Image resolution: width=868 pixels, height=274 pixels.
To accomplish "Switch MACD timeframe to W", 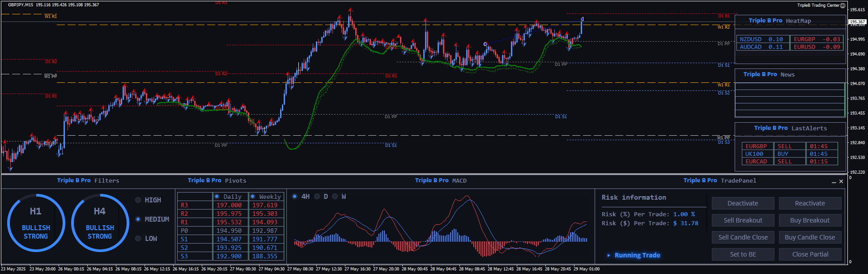I will coord(335,197).
